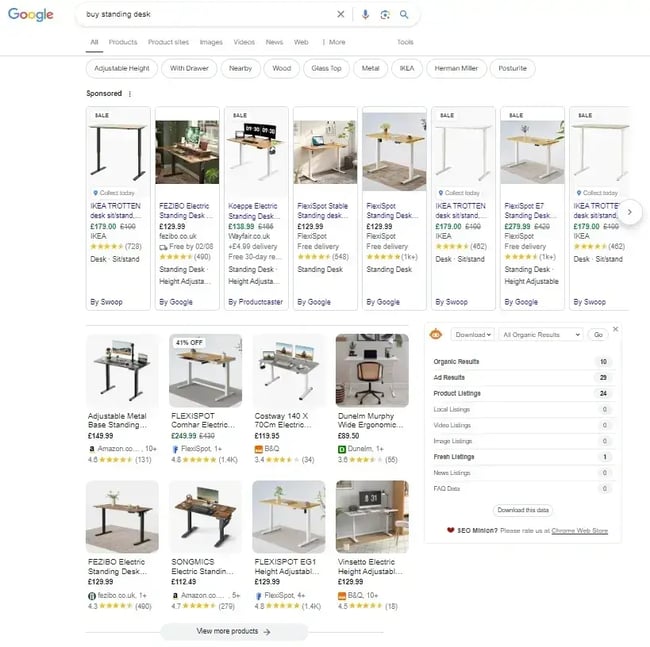The image size is (650, 647).
Task: Expand the More search categories menu
Action: click(x=334, y=42)
